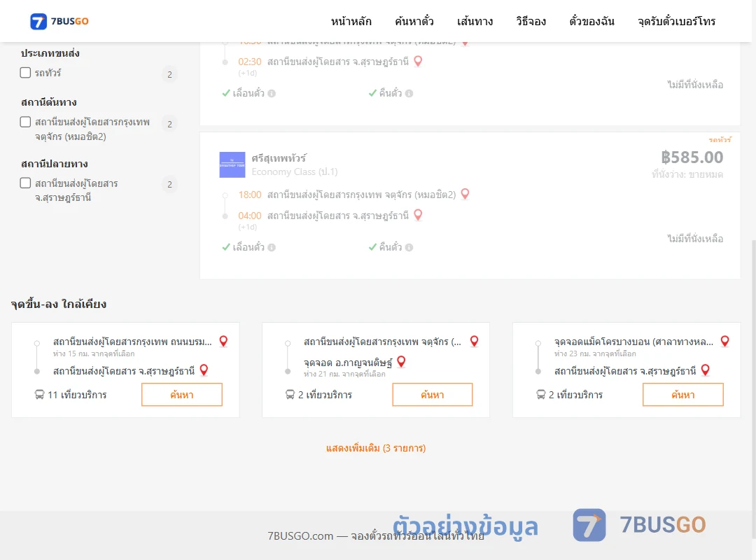Click info icon next to เลื่อนตั๋ว in ศรีสุเทพทัวร์ trip

(272, 247)
